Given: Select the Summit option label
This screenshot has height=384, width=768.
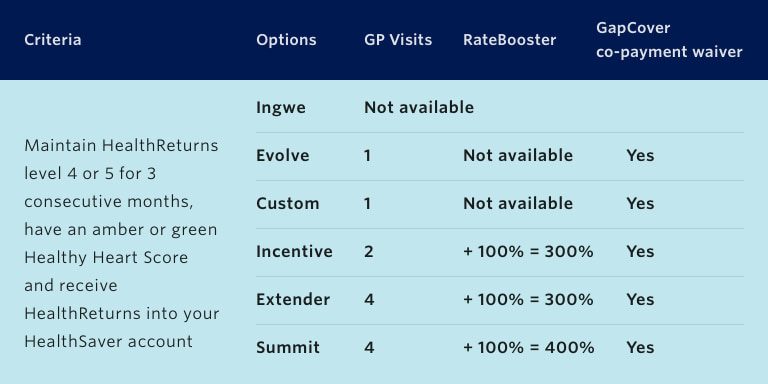Looking at the screenshot, I should tap(288, 347).
